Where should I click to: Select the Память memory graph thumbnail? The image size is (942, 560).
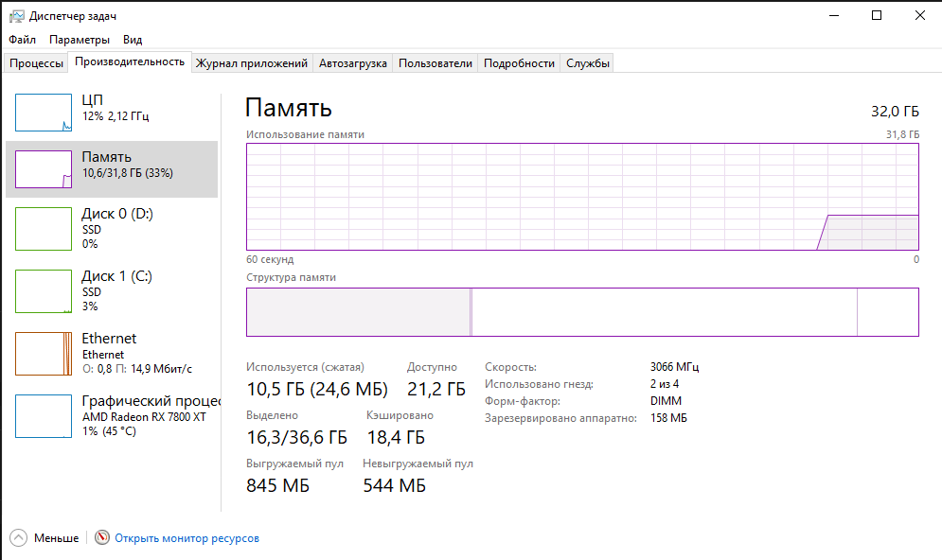[44, 169]
